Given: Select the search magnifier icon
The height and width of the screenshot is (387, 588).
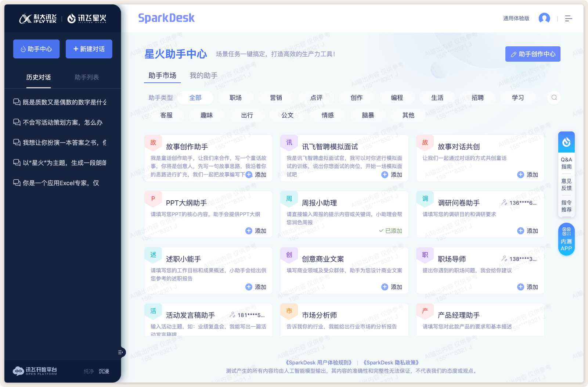Looking at the screenshot, I should tap(554, 97).
